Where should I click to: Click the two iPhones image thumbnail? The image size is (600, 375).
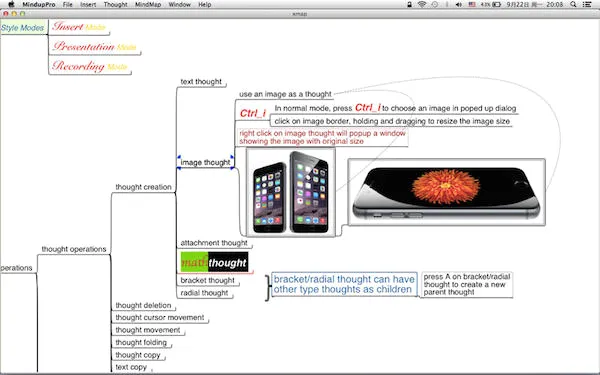coord(291,192)
